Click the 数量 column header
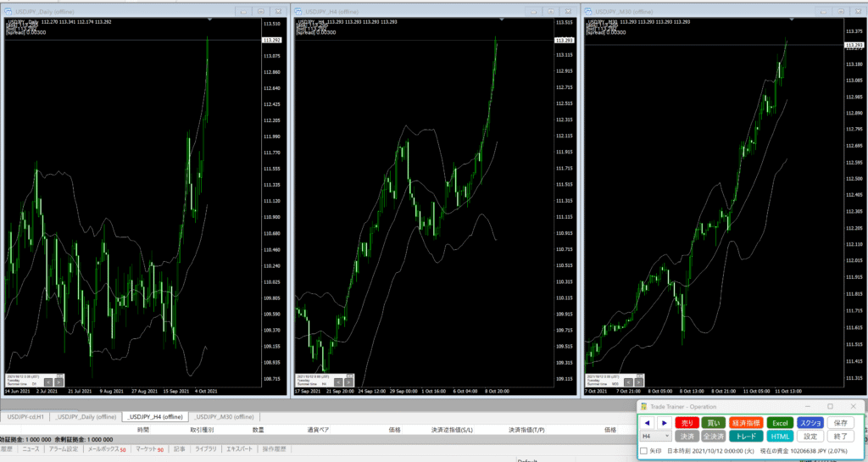Screen dimensions: 868x462 pos(259,430)
